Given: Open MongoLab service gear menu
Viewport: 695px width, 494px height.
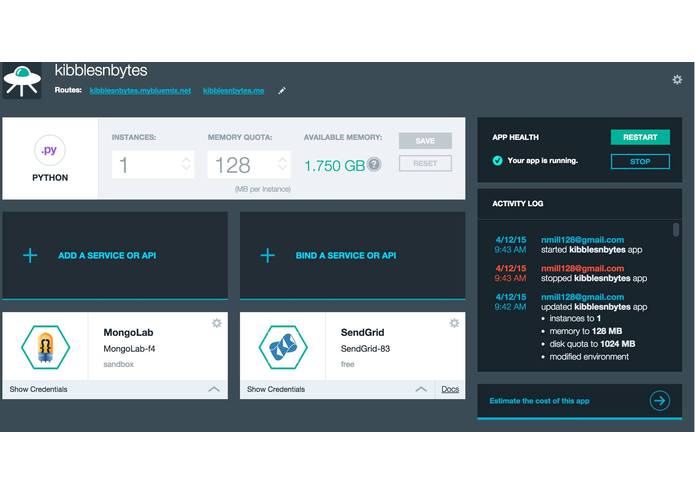Looking at the screenshot, I should point(217,323).
